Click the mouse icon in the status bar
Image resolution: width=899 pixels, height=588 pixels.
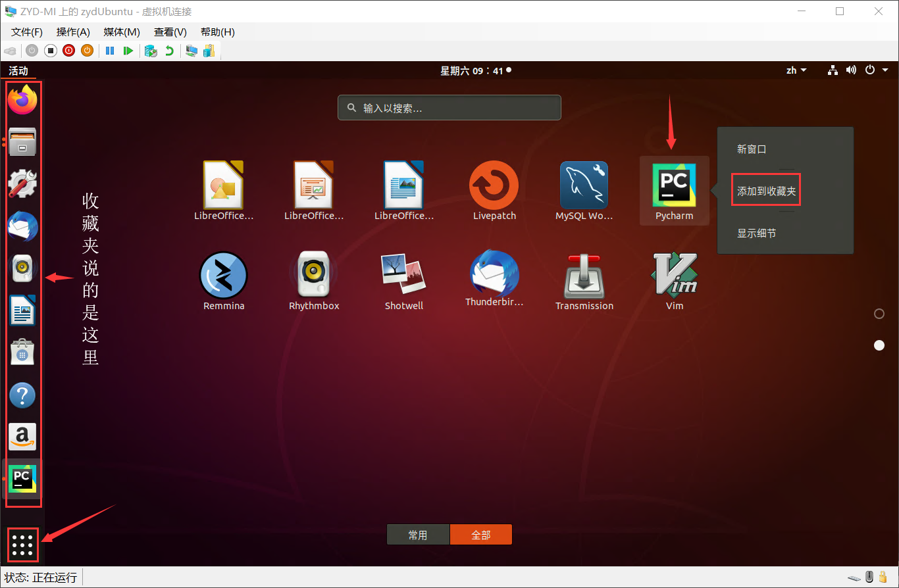tap(869, 577)
